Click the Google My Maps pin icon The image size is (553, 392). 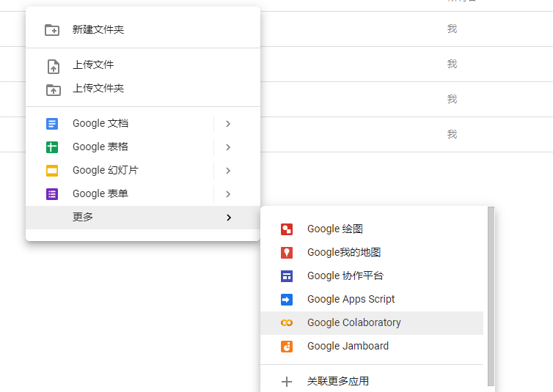(x=287, y=253)
